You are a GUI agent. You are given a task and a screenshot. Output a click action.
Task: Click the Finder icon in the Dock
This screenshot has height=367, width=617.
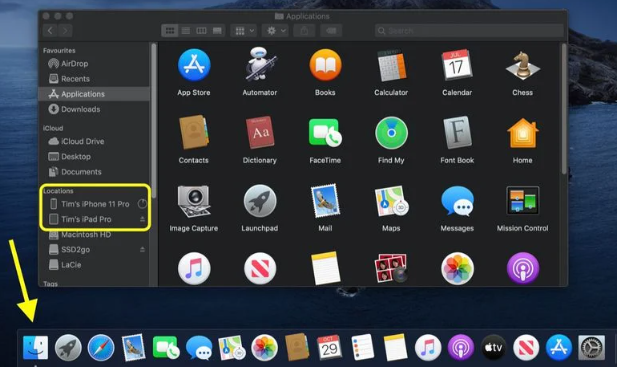click(x=35, y=347)
